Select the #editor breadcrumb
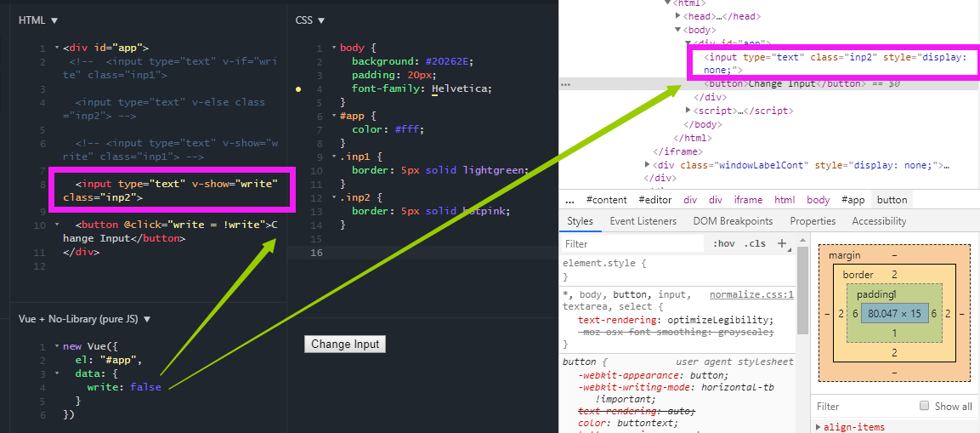Screen dimensions: 980x433 click(x=655, y=200)
